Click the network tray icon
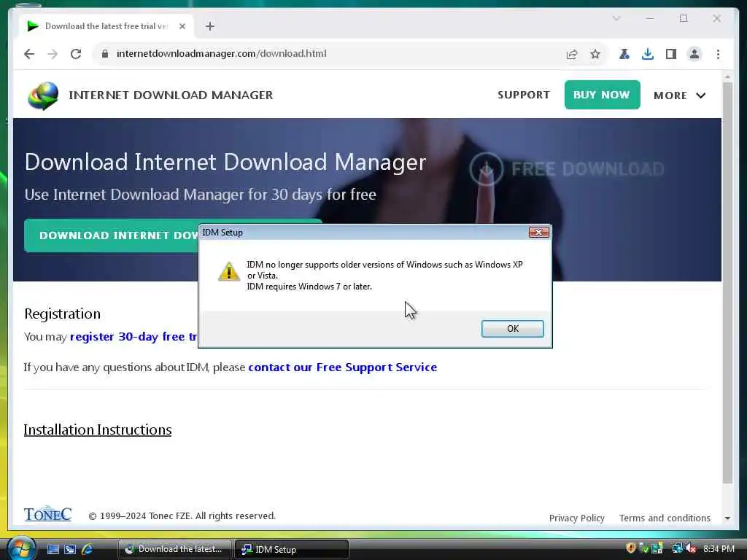The height and width of the screenshot is (560, 747). [677, 548]
